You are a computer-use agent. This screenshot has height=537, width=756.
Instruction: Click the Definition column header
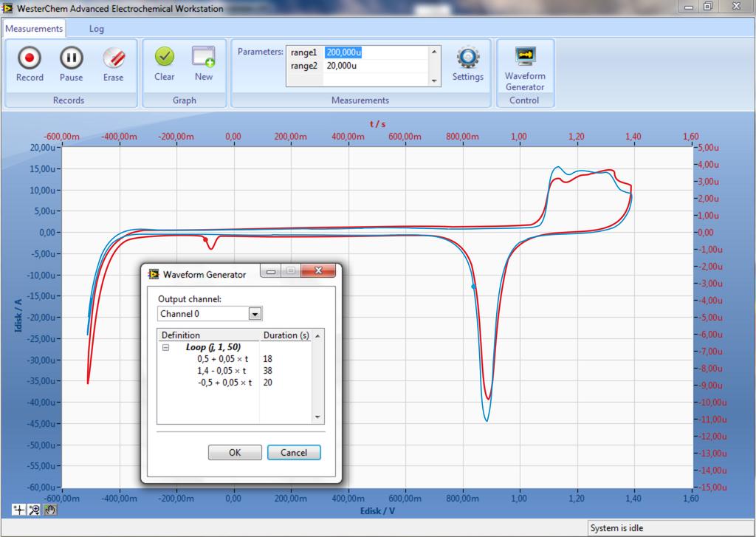tap(209, 335)
